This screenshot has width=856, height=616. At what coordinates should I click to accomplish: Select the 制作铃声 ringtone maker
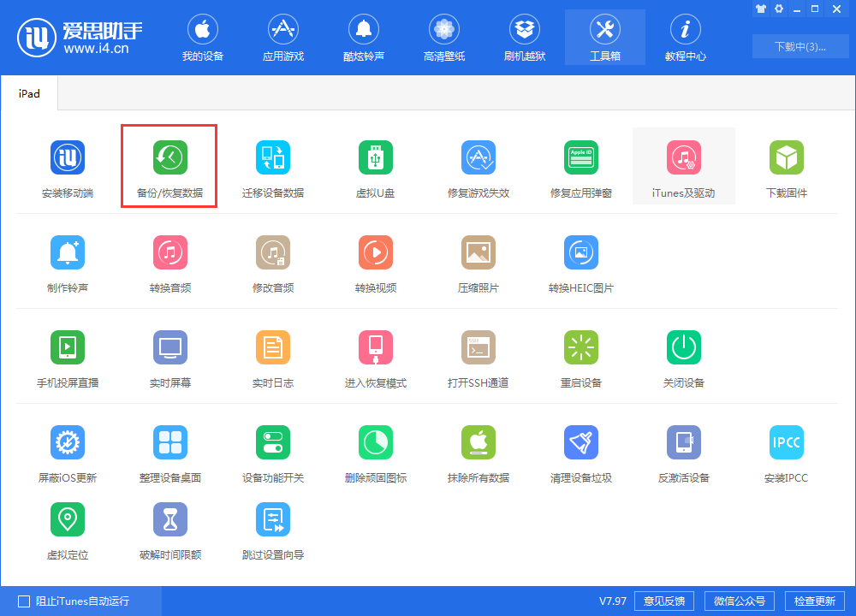pyautogui.click(x=67, y=261)
